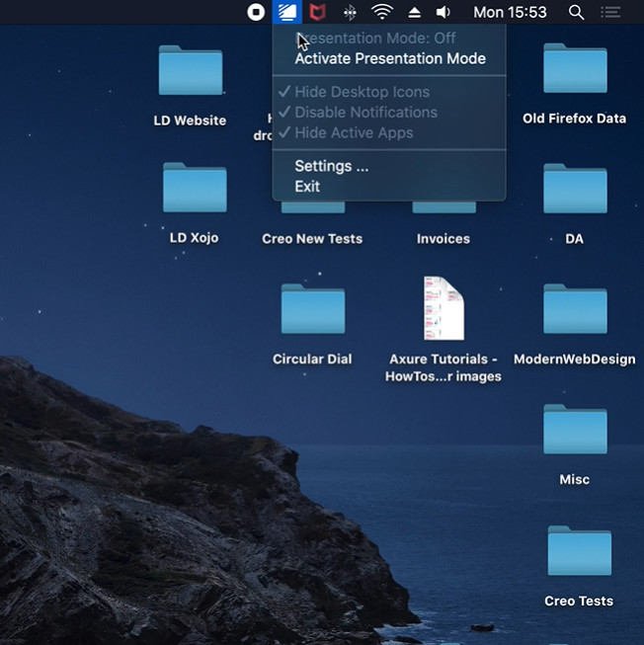Select the Circular Dial folder icon

[312, 308]
